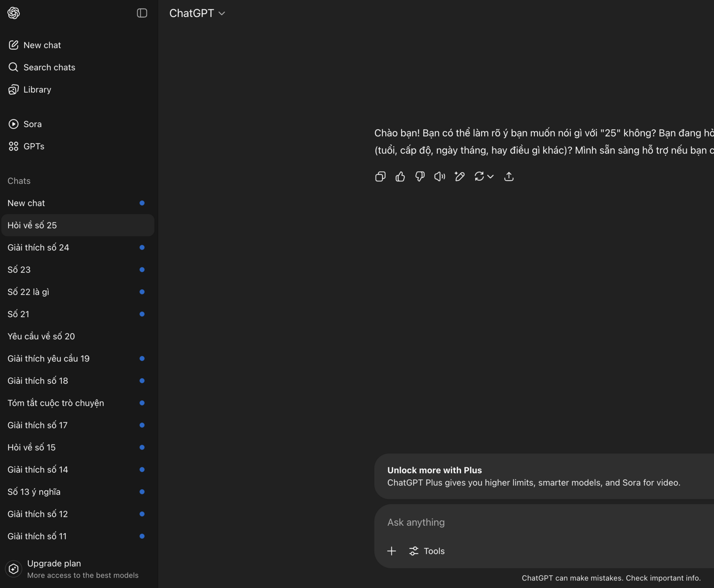Viewport: 714px width, 588px height.
Task: Open the chat Yêu cầu về số 20
Action: pyautogui.click(x=78, y=336)
